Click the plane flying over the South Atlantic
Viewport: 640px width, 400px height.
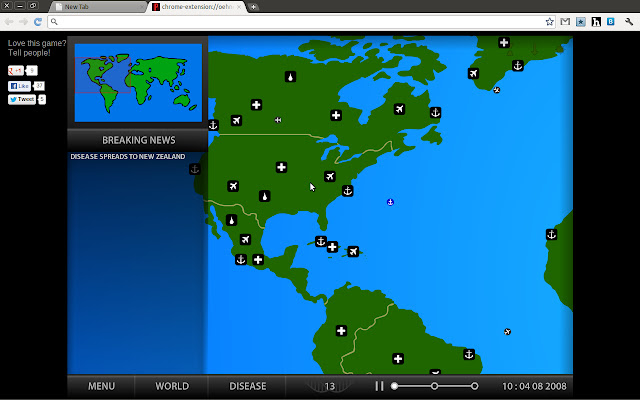point(507,331)
